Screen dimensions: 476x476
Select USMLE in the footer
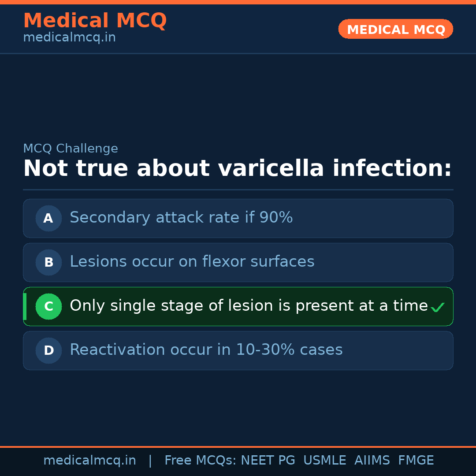point(324,461)
